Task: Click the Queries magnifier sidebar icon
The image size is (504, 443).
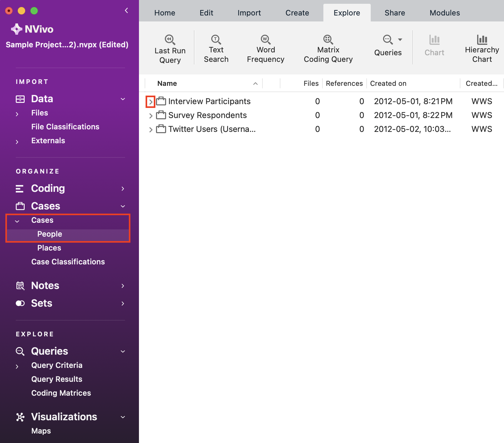Action: [20, 351]
